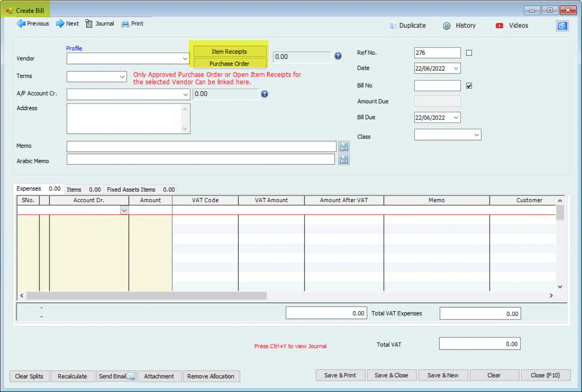582x392 pixels.
Task: Open the vendor Profile link
Action: pos(74,48)
